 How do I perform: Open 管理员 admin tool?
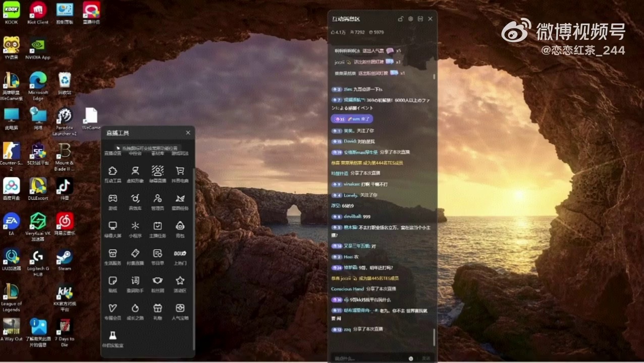[x=157, y=201]
